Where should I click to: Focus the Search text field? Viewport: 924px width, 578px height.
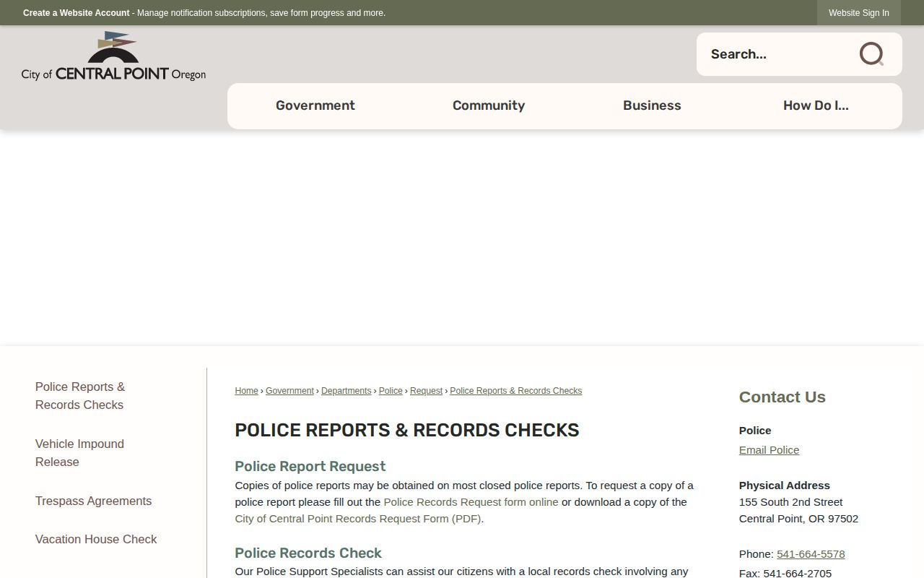[776, 54]
